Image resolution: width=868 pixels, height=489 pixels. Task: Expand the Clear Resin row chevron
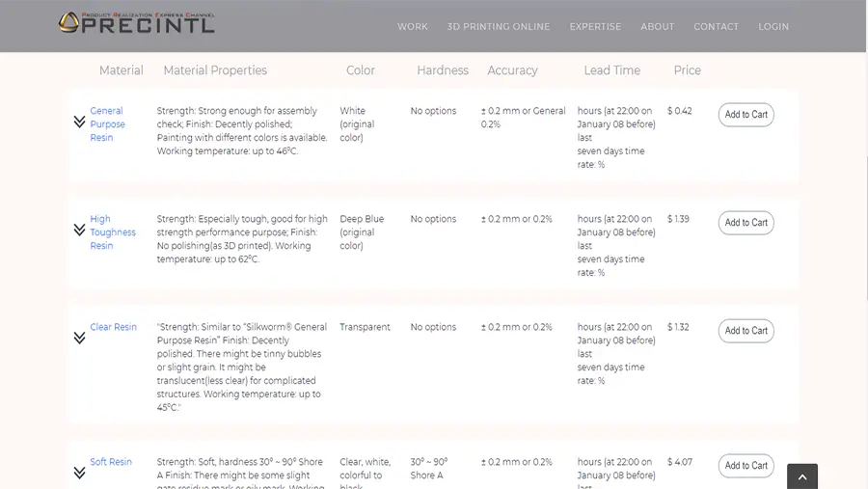pos(79,338)
